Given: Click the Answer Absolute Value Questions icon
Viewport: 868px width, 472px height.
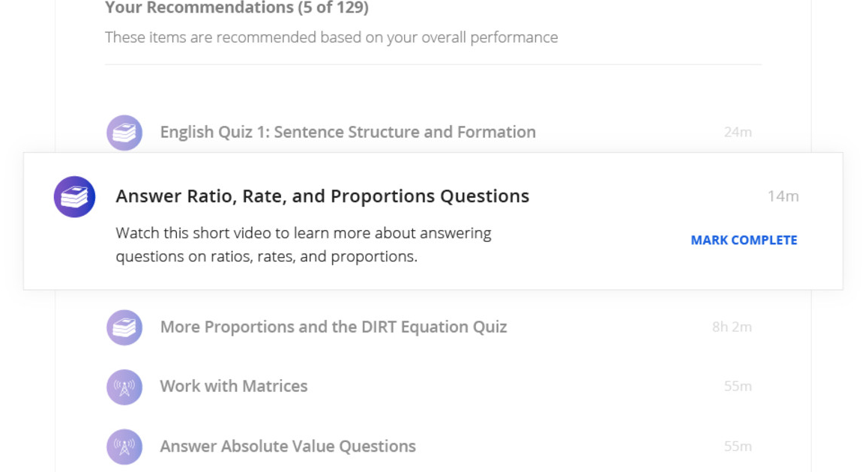Looking at the screenshot, I should (x=124, y=447).
